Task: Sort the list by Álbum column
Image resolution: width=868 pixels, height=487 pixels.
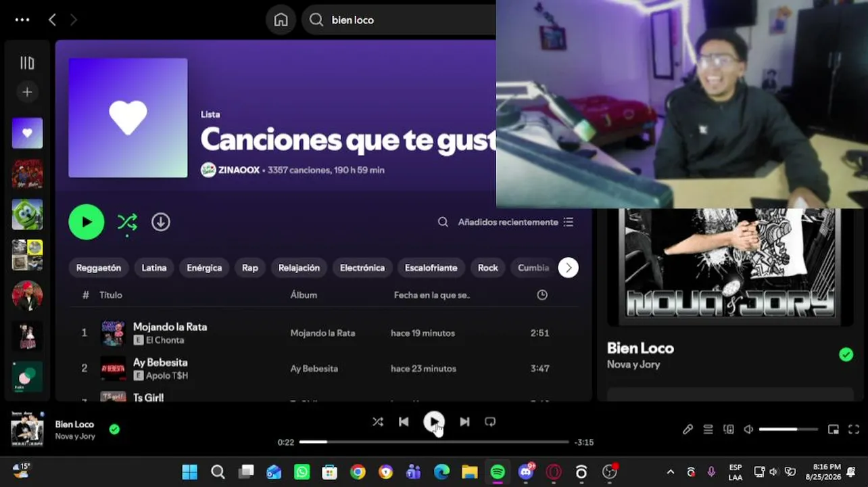Action: click(x=304, y=295)
